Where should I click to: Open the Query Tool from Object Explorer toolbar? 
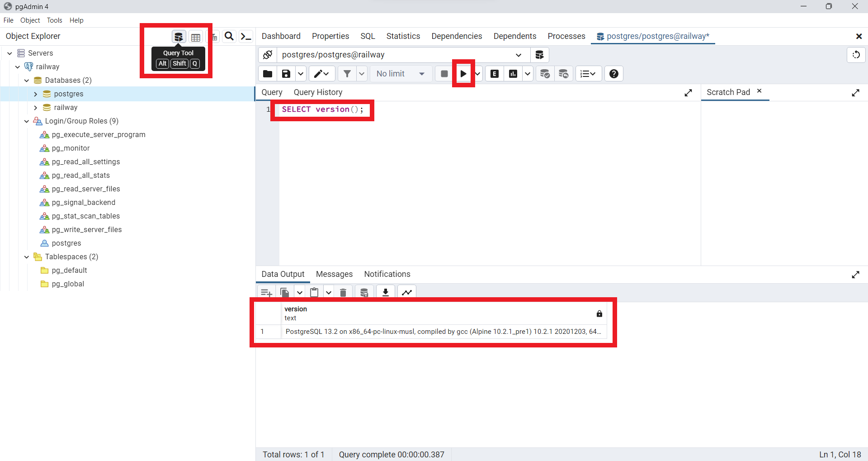click(179, 37)
